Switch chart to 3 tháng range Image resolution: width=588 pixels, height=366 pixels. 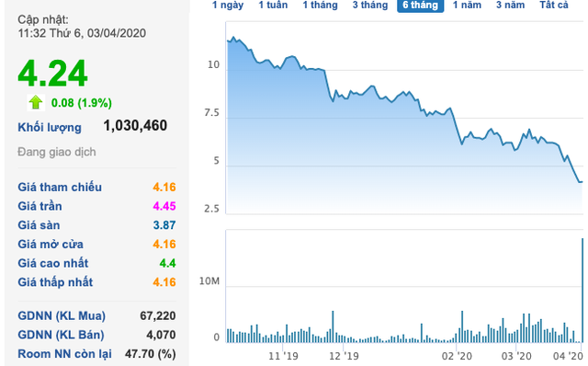[369, 6]
